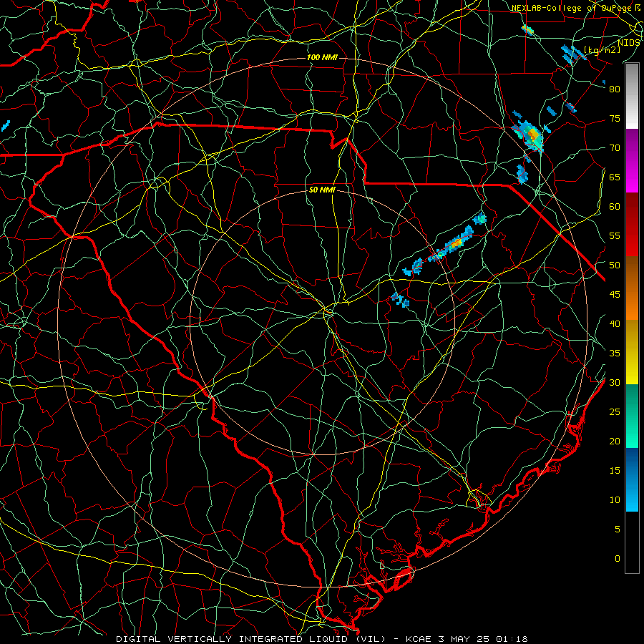The image size is (644, 644).
Task: Click the 45 value on the VIL scale
Action: [x=615, y=295]
